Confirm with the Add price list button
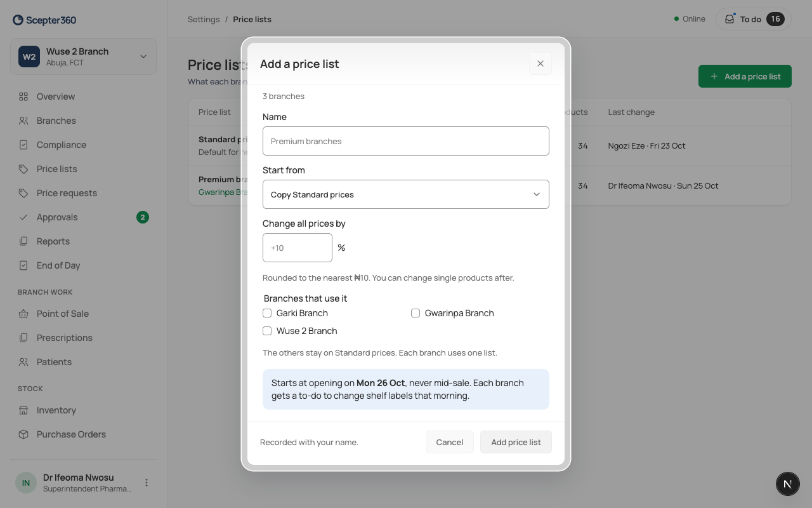Screen dimensions: 812x508 coord(516,442)
